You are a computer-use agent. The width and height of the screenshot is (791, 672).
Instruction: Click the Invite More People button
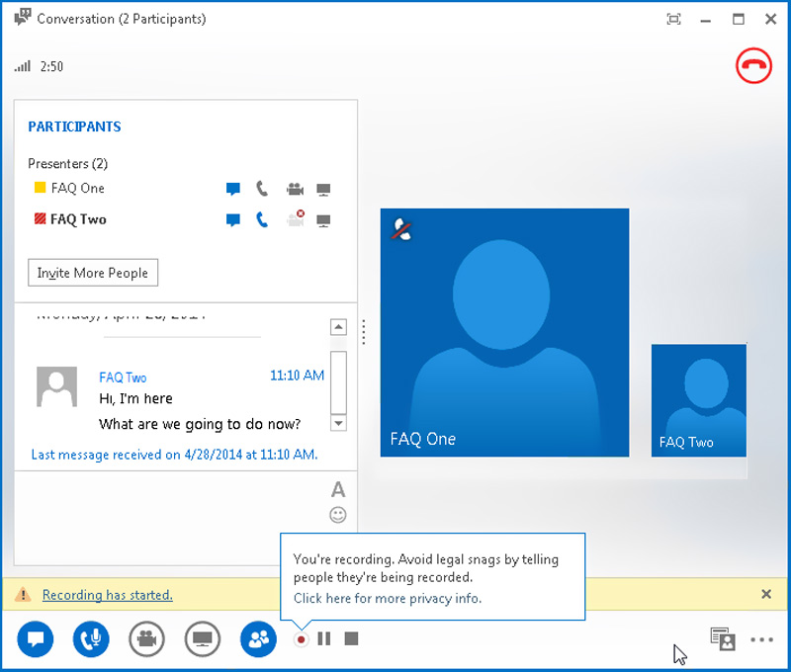pos(93,273)
